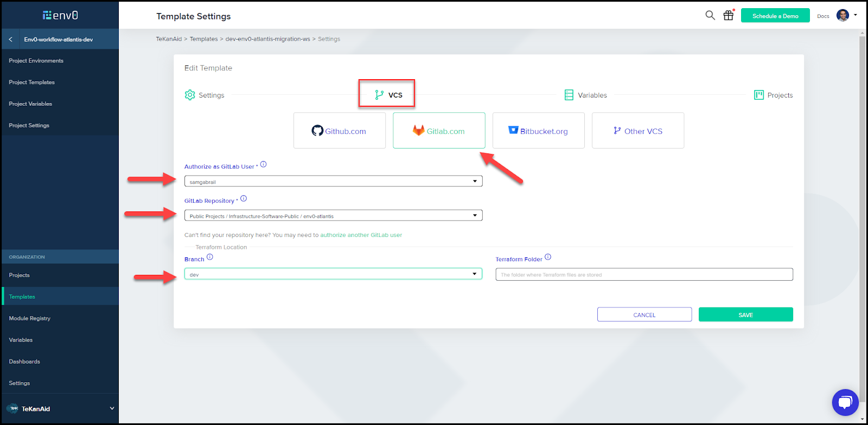
Task: Click the Terraform Location section label
Action: [x=221, y=247]
